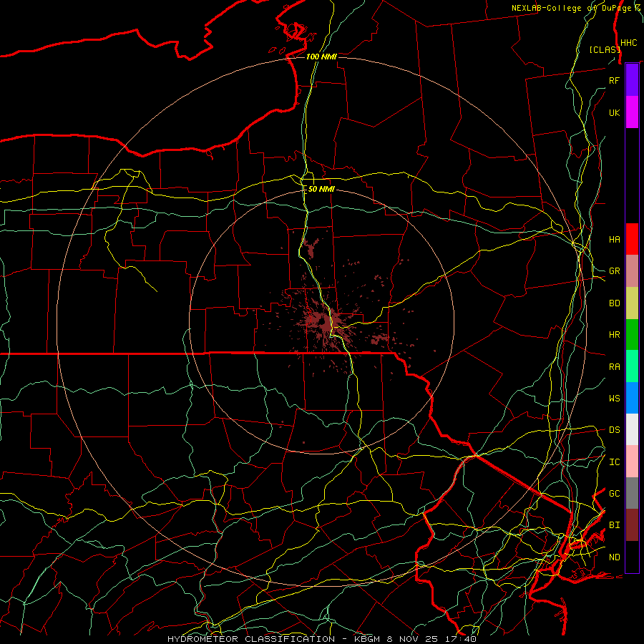Click the WS blue legend swatch
Image resolution: width=644 pixels, height=644 pixels.
coord(632,398)
